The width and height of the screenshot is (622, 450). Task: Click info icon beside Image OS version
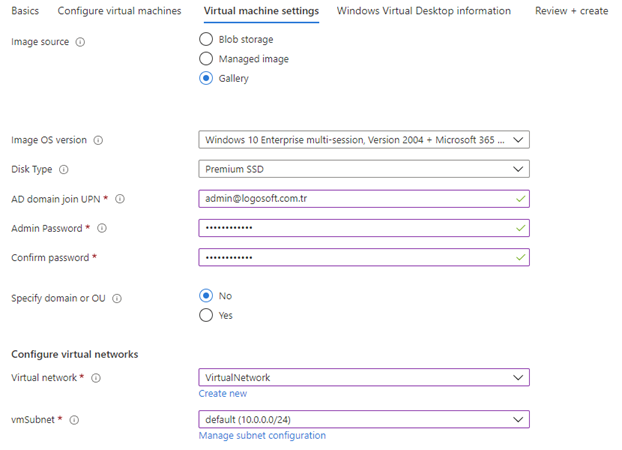point(98,140)
